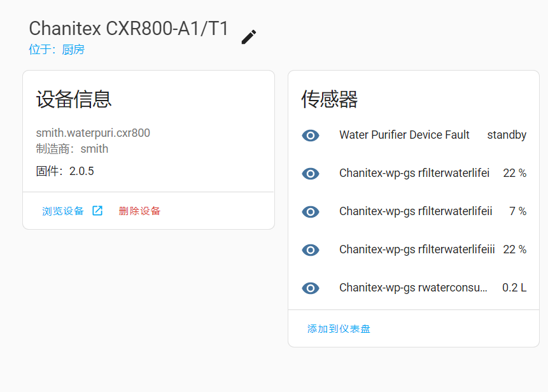Click the 22 % value of rfilterwaterlifei
The width and height of the screenshot is (548, 392).
(x=514, y=173)
